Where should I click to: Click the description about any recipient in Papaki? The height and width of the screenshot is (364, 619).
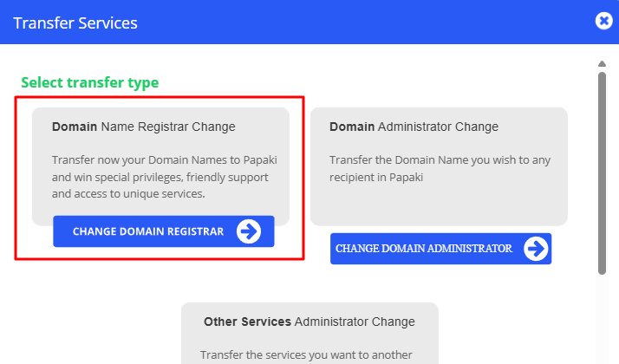click(440, 169)
